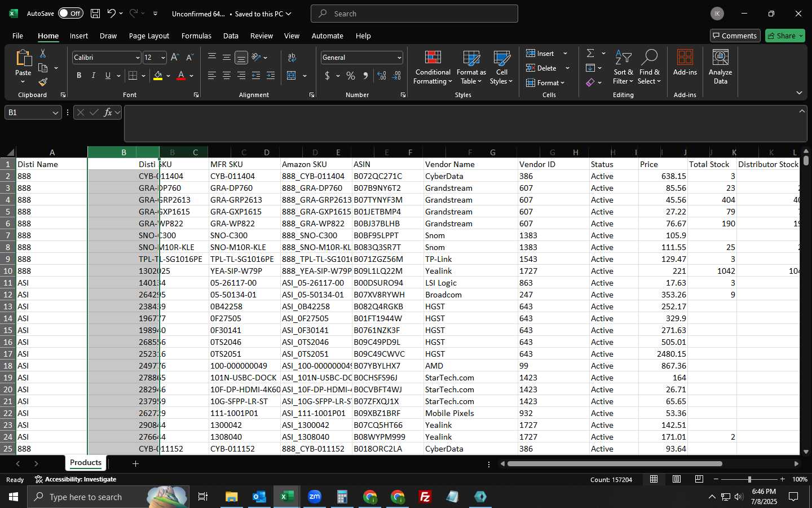Click the Wrap Text icon
This screenshot has height=508, width=812.
[x=292, y=58]
